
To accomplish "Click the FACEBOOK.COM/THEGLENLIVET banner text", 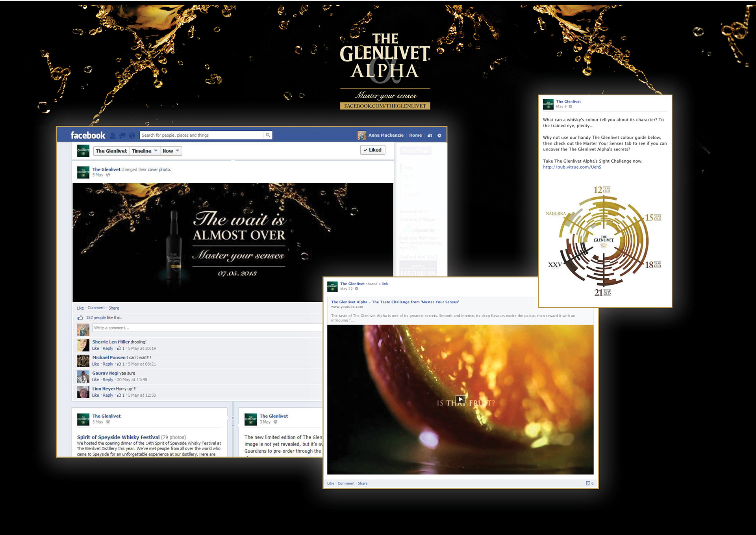I will [x=385, y=106].
